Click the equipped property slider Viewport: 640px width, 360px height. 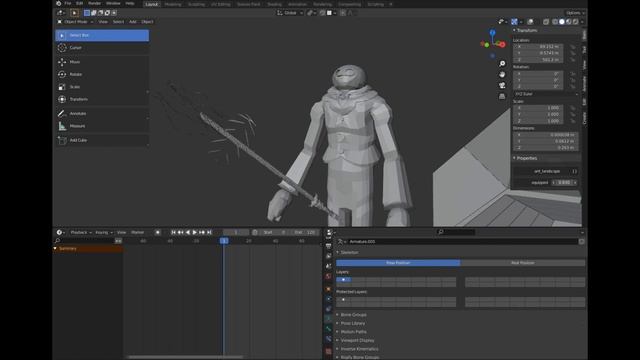click(565, 182)
